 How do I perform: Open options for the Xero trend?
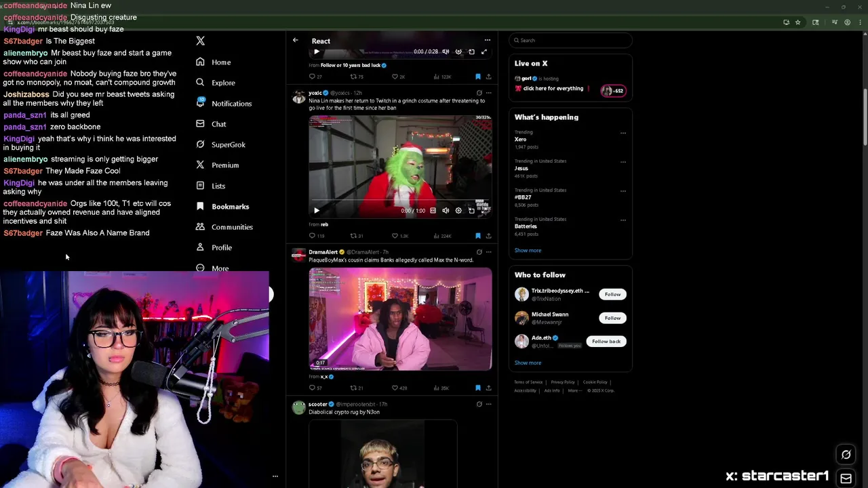click(x=623, y=133)
